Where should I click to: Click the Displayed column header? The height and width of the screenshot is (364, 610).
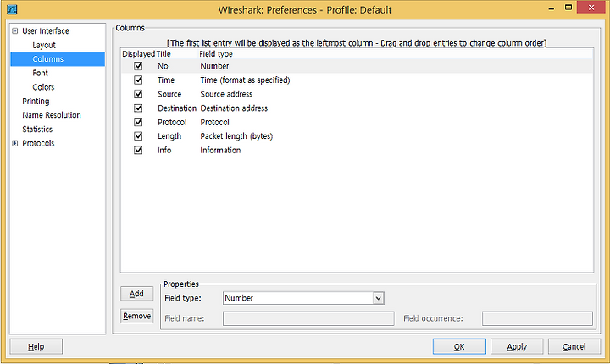point(138,54)
